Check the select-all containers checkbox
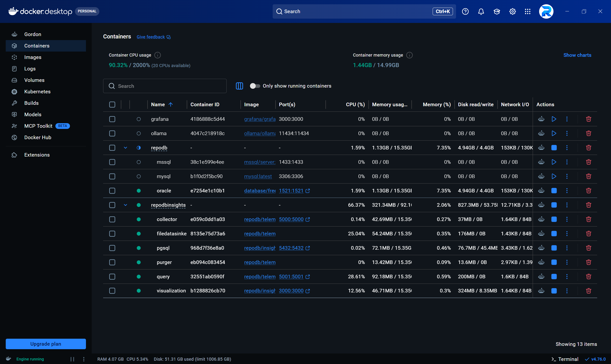This screenshot has width=611, height=364. pyautogui.click(x=112, y=105)
